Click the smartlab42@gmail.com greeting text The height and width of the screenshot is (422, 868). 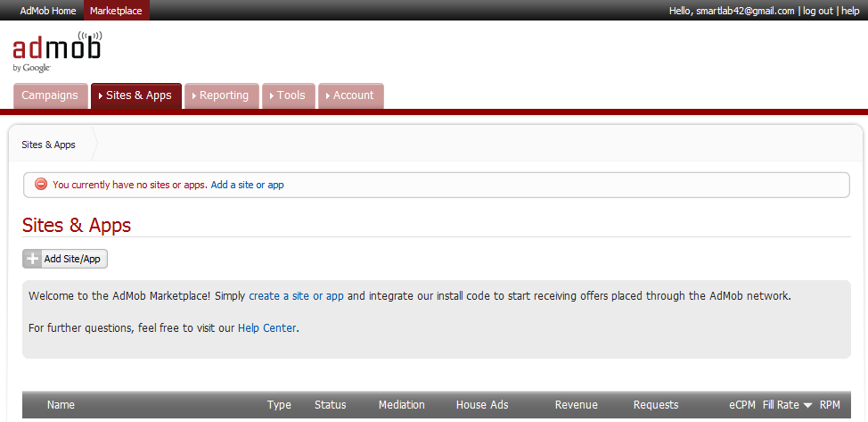click(732, 11)
